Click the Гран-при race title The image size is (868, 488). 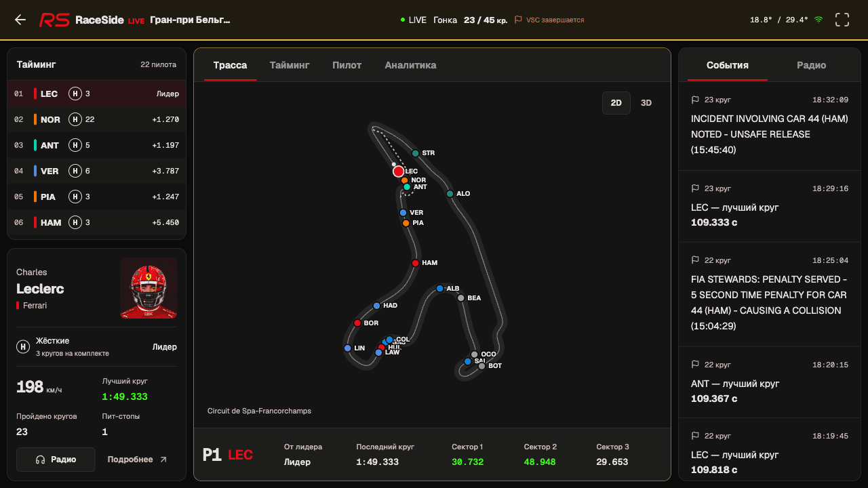click(x=190, y=20)
